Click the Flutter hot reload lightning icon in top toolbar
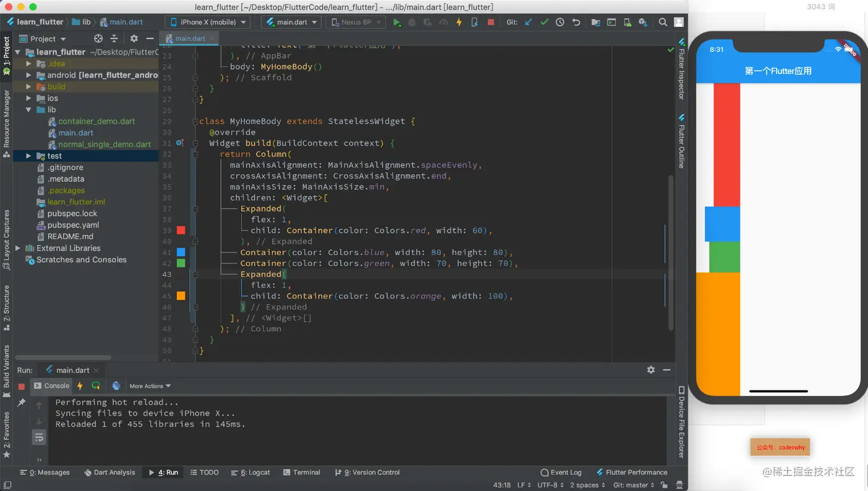Screen dimensions: 868x491 459,22
